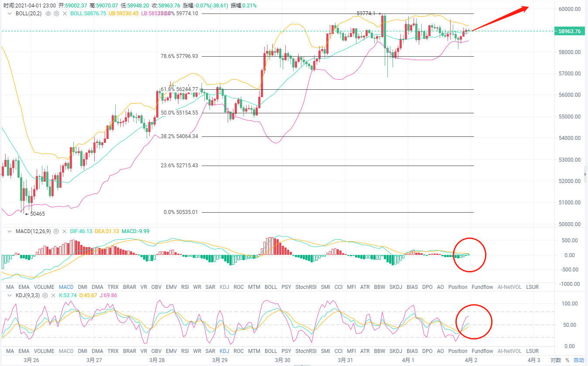The height and width of the screenshot is (366, 588).
Task: Select SAR in the MACD panel indicator row
Action: pyautogui.click(x=210, y=287)
